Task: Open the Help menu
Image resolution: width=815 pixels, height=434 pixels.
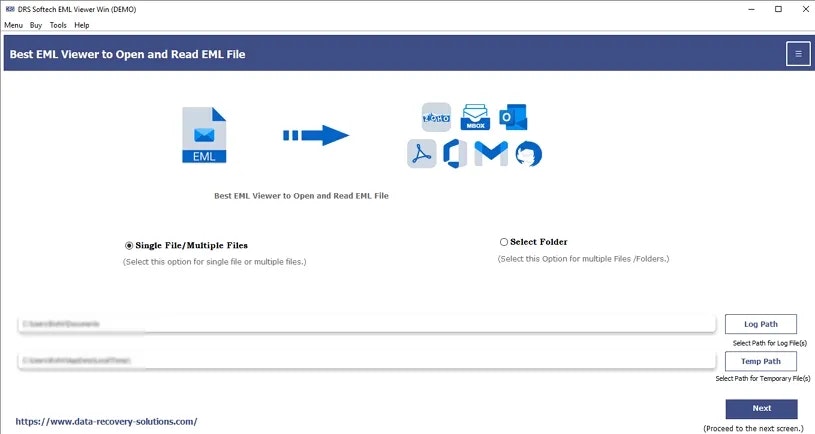Action: (82, 25)
